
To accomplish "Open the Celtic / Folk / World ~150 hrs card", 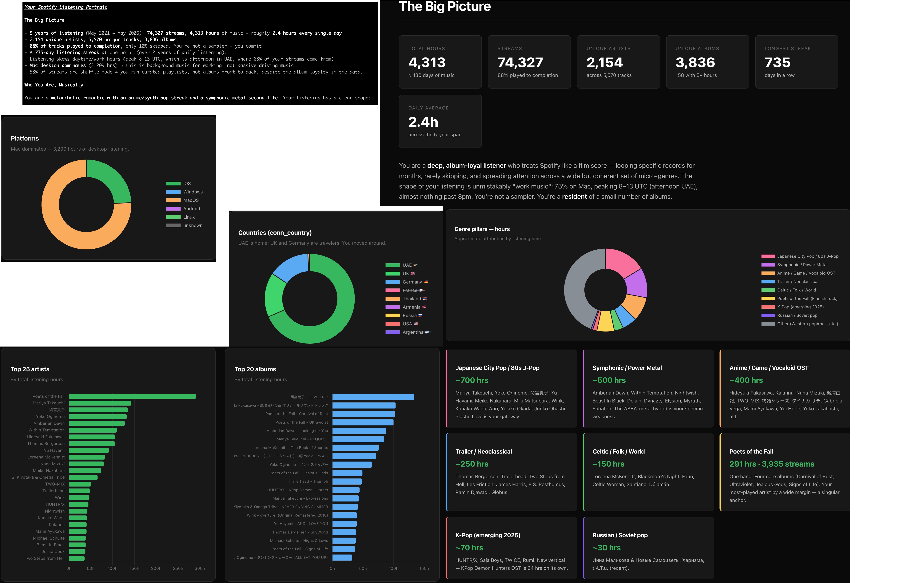I will (648, 472).
